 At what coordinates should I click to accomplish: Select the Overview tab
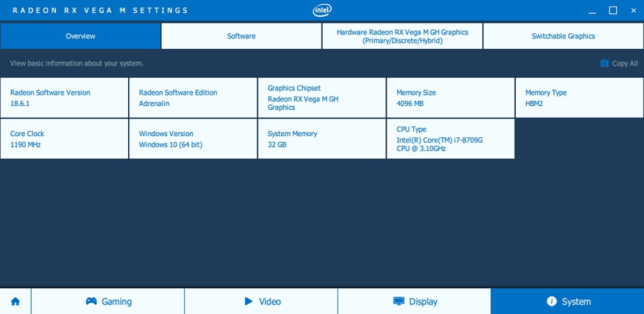click(80, 35)
